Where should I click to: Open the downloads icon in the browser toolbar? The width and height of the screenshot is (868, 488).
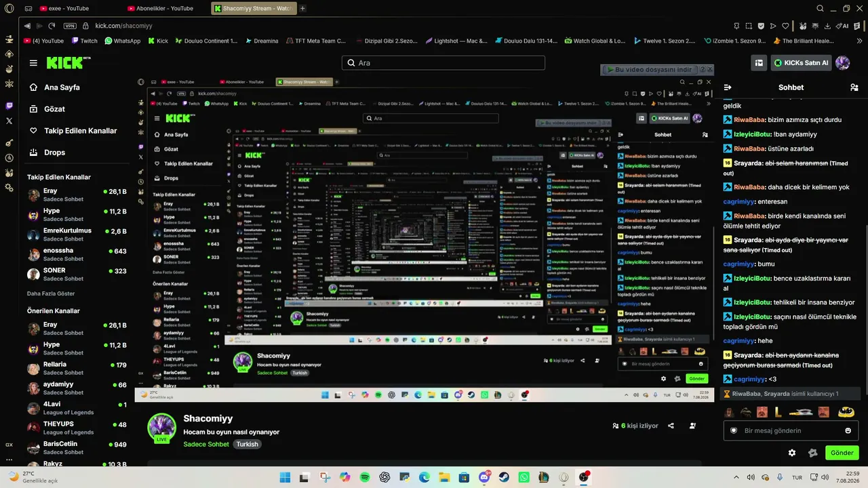coord(827,26)
